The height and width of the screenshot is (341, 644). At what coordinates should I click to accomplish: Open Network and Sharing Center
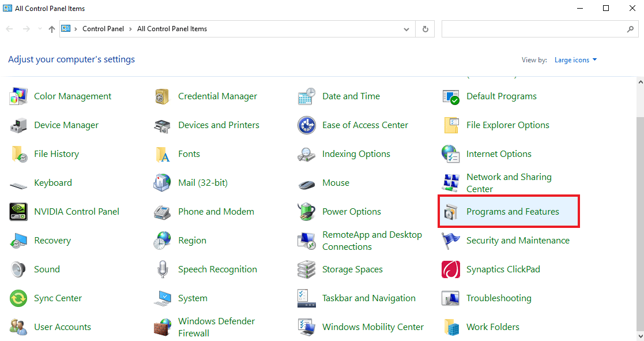pos(508,182)
